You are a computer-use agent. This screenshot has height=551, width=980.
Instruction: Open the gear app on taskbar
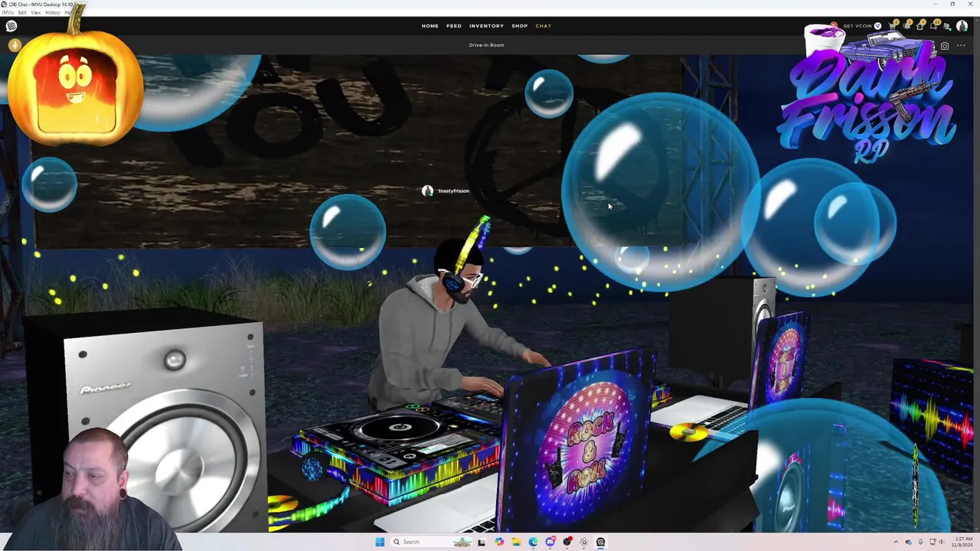click(584, 542)
